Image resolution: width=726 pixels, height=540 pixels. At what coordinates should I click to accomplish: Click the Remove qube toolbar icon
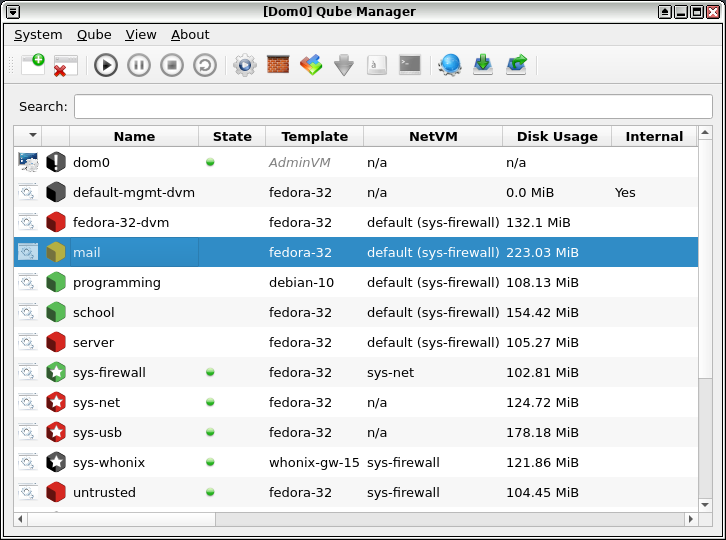(x=65, y=66)
